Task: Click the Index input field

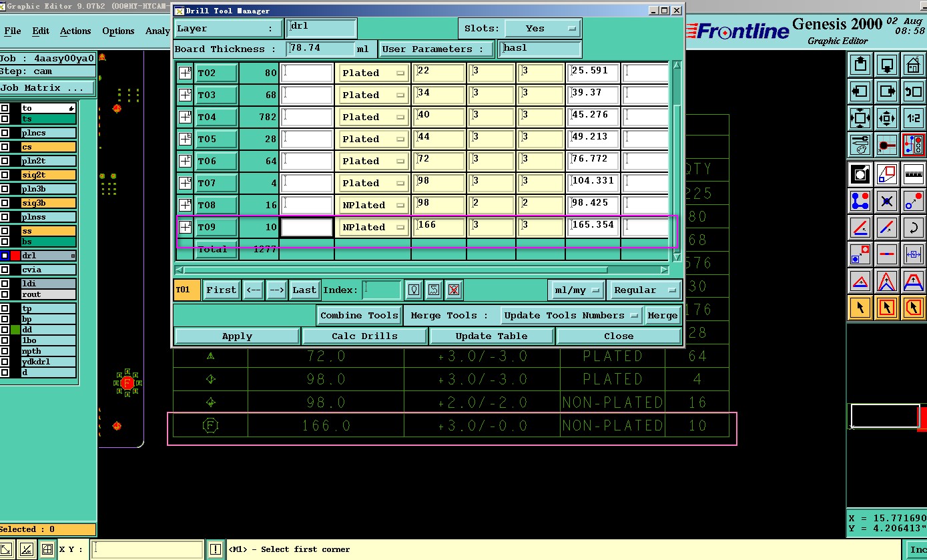Action: point(382,290)
